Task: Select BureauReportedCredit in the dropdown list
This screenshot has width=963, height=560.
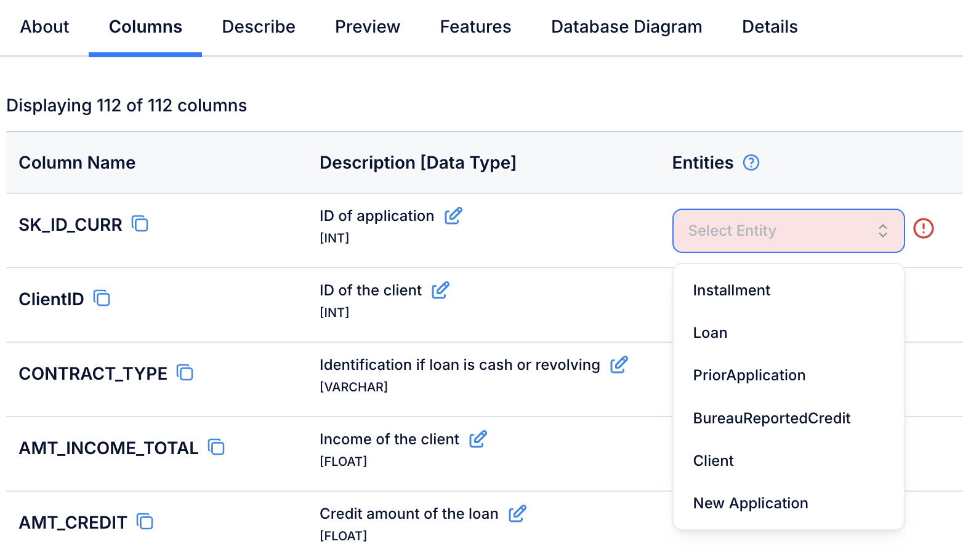Action: tap(771, 418)
